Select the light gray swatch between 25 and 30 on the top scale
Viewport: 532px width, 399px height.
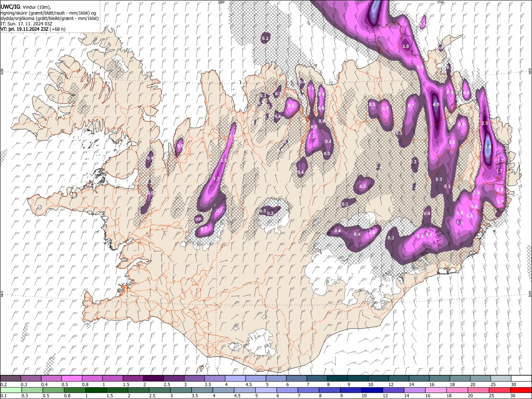[500, 379]
